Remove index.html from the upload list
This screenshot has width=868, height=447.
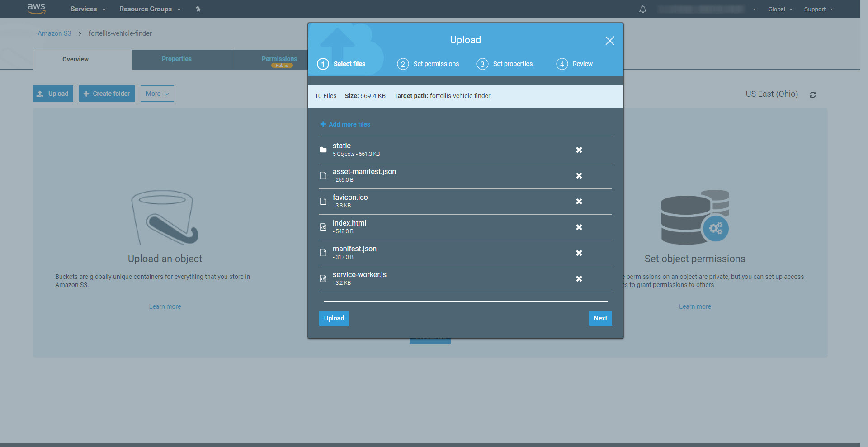[x=579, y=227]
